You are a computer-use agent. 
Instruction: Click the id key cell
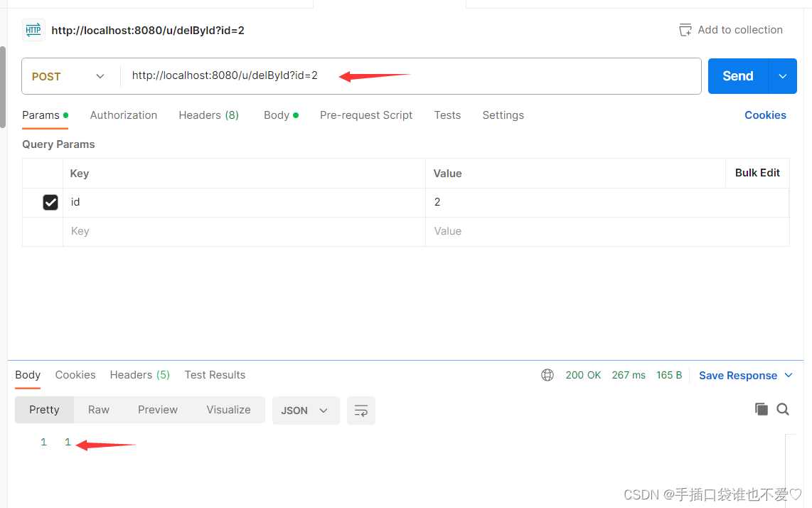pyautogui.click(x=244, y=202)
